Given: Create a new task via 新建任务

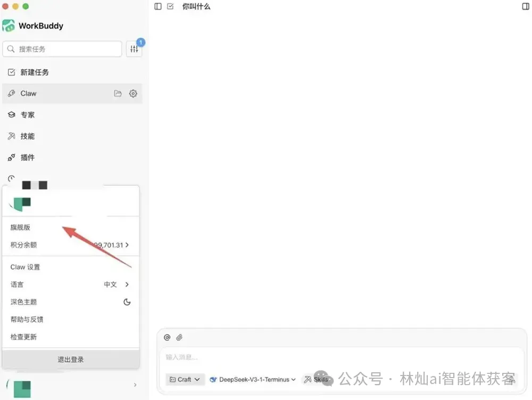Looking at the screenshot, I should coord(72,72).
